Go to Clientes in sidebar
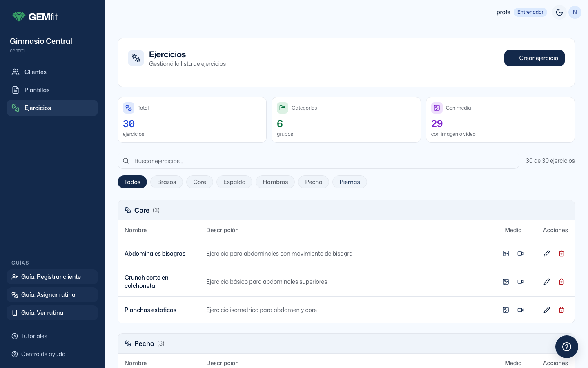 pyautogui.click(x=52, y=72)
